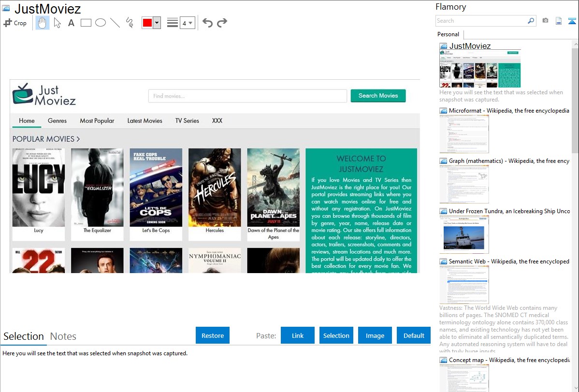Image resolution: width=579 pixels, height=392 pixels.
Task: Select the straight line tool
Action: pos(115,23)
